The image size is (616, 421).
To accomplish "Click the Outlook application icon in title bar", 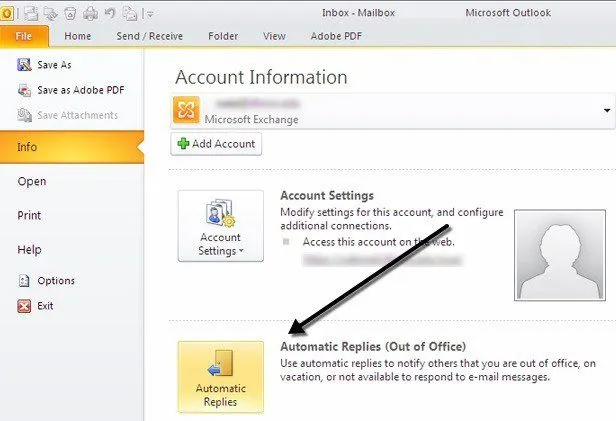I will (7, 13).
